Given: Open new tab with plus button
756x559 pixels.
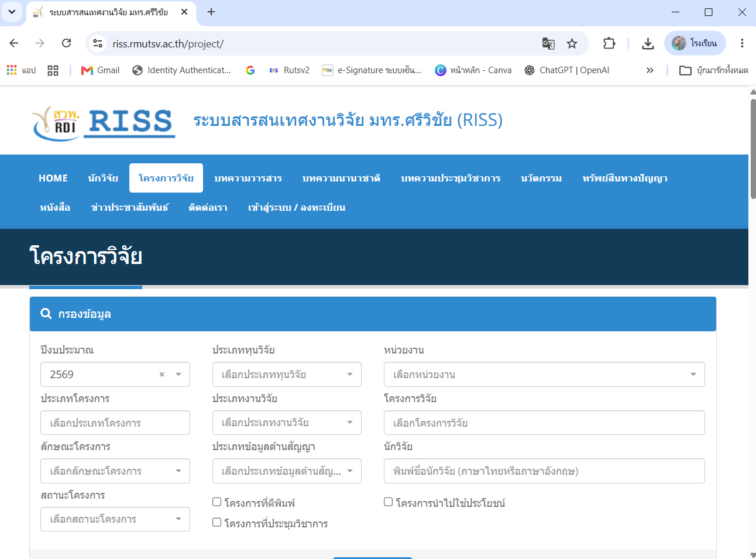Looking at the screenshot, I should [x=211, y=12].
